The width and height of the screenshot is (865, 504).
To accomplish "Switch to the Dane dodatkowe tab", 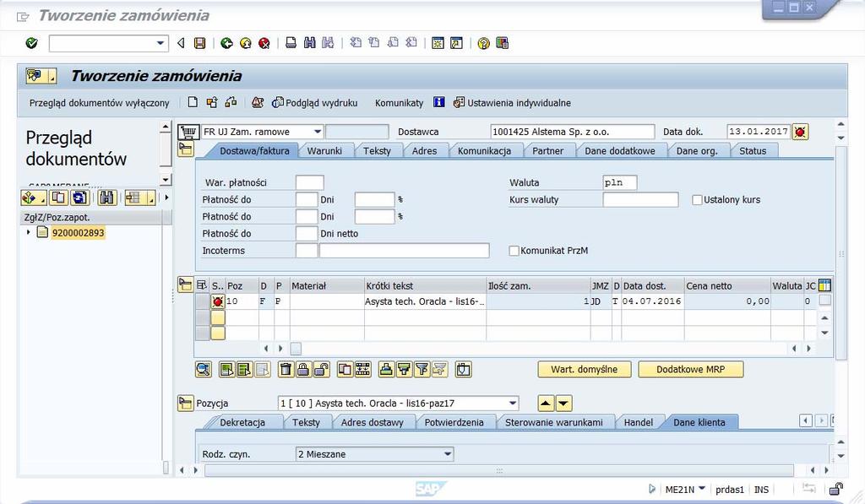I will 619,150.
